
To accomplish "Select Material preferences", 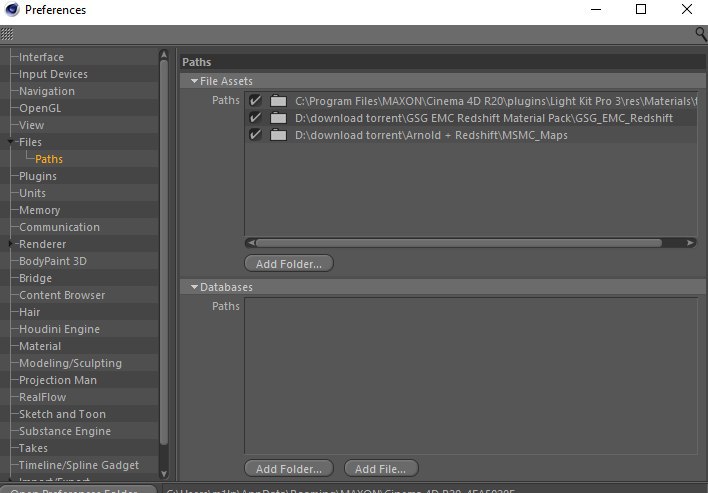I will [x=40, y=346].
